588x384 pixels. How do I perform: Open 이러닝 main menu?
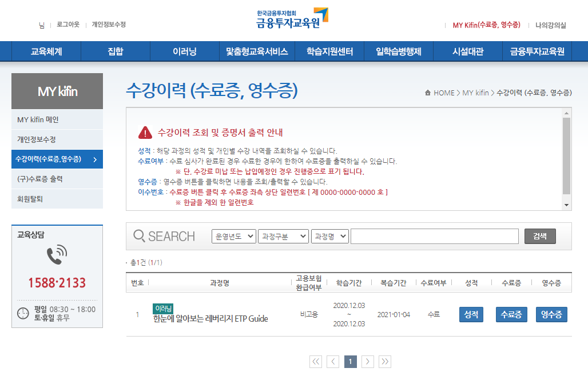[x=185, y=51]
